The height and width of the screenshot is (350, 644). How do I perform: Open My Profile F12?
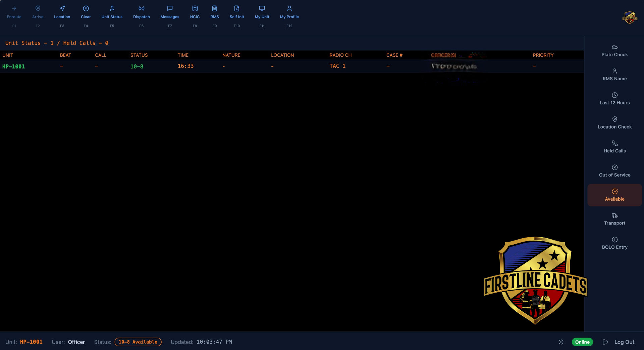click(289, 16)
